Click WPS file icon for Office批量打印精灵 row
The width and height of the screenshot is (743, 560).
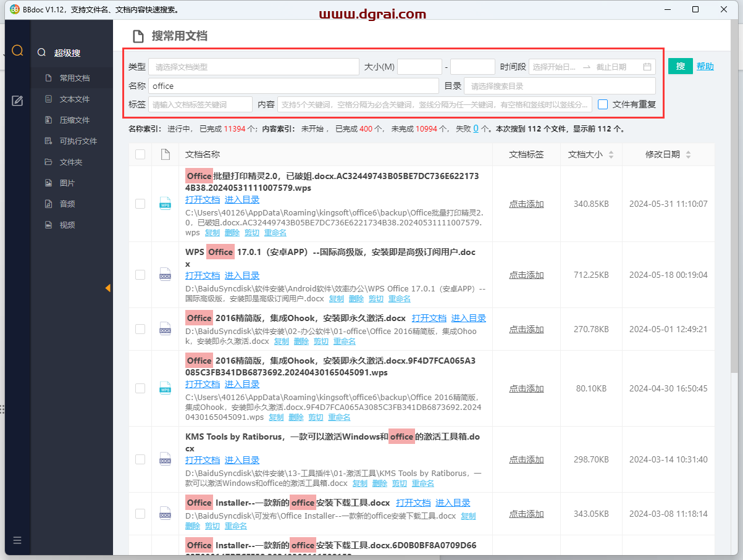pyautogui.click(x=165, y=204)
